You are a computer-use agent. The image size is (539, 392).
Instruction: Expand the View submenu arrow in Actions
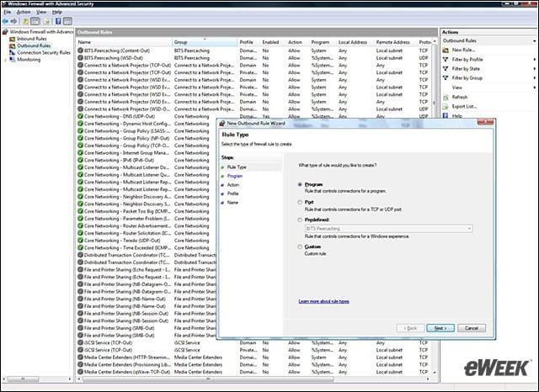pyautogui.click(x=535, y=87)
